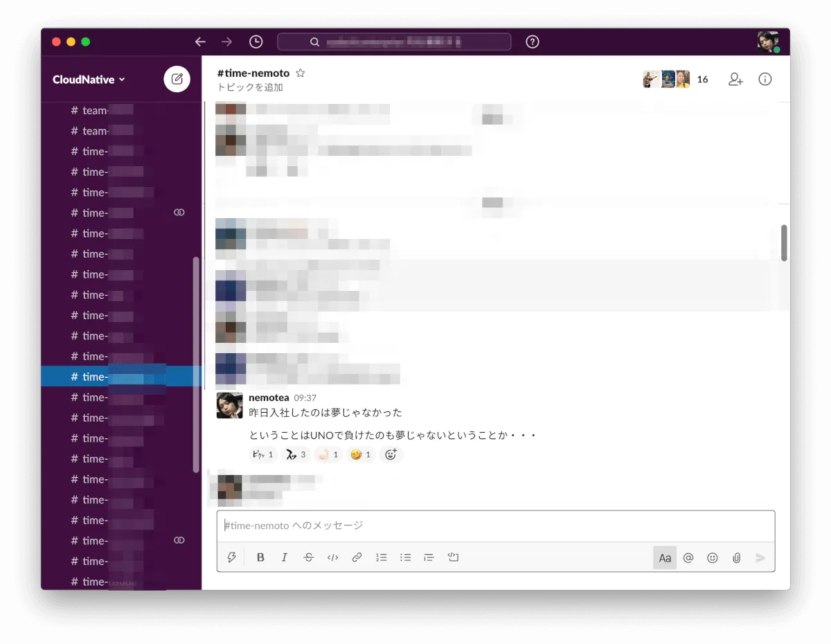The height and width of the screenshot is (644, 831).
Task: Open the shortcuts lightning bolt menu
Action: [x=231, y=557]
